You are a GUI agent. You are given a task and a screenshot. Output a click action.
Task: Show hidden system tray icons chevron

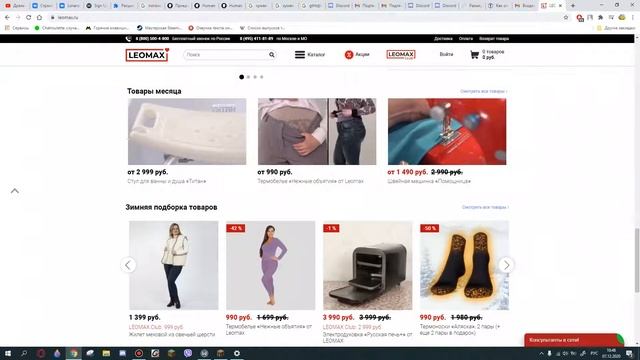pyautogui.click(x=541, y=353)
